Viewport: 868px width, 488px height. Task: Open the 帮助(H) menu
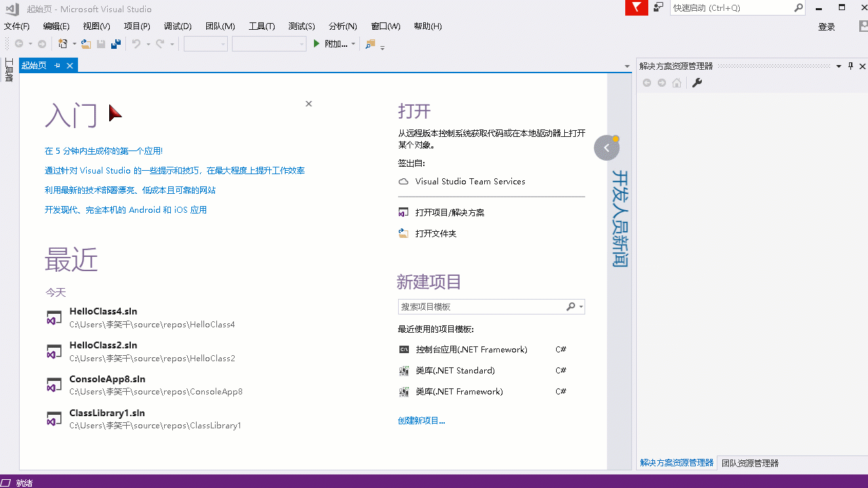tap(427, 26)
